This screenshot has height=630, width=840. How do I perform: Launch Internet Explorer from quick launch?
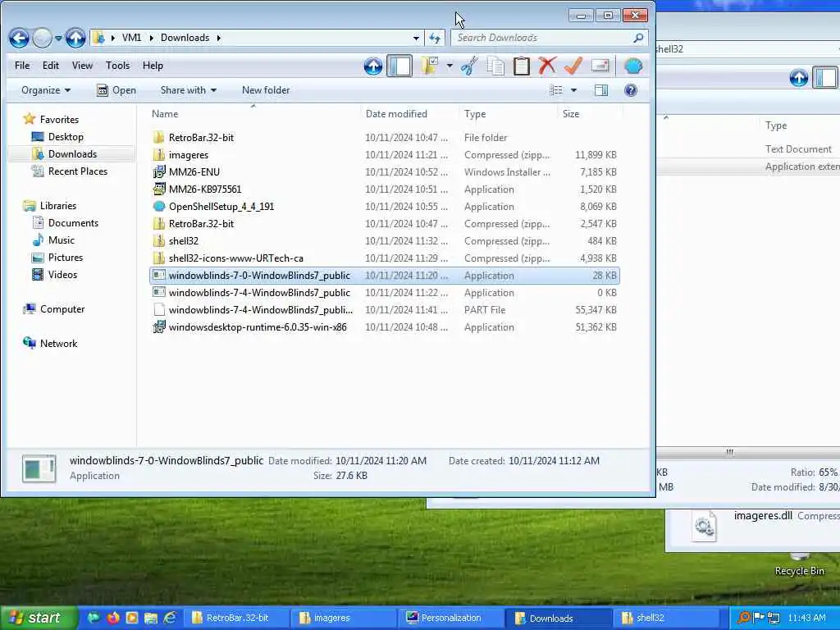click(170, 618)
